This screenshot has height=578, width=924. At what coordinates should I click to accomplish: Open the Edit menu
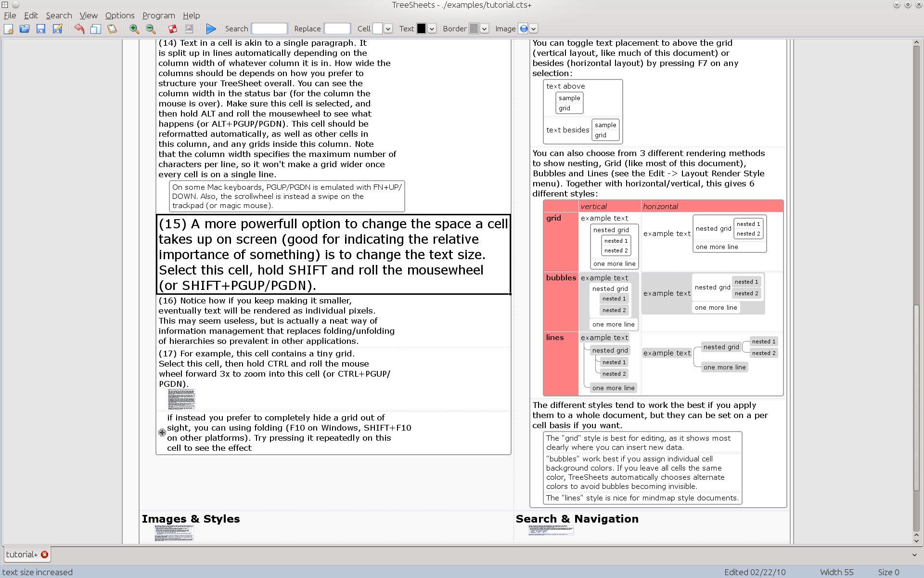(31, 15)
